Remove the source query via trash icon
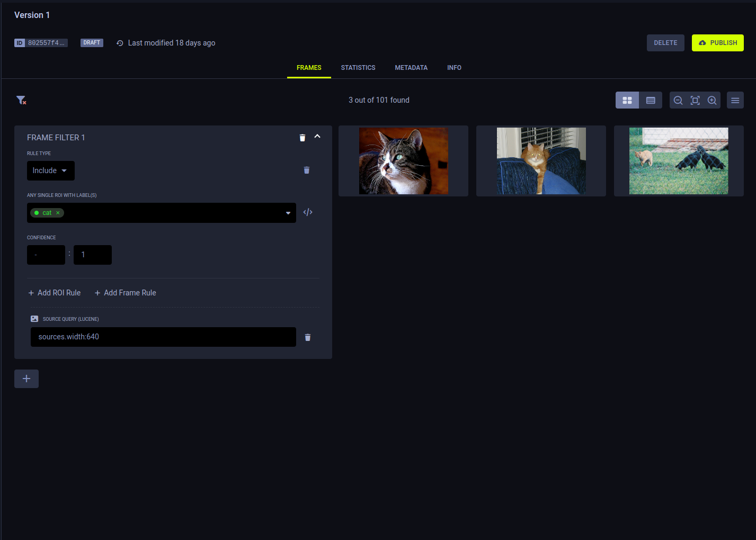Viewport: 756px width, 540px height. coord(308,337)
